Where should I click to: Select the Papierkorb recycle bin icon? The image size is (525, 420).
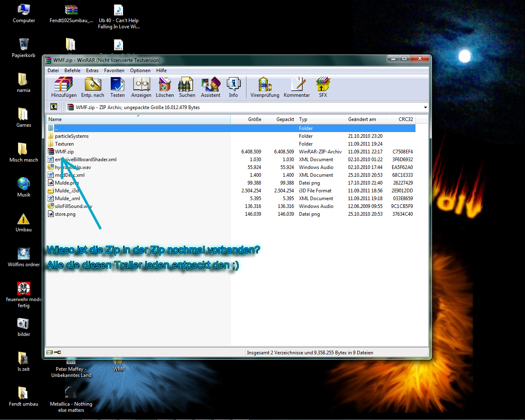[x=24, y=48]
